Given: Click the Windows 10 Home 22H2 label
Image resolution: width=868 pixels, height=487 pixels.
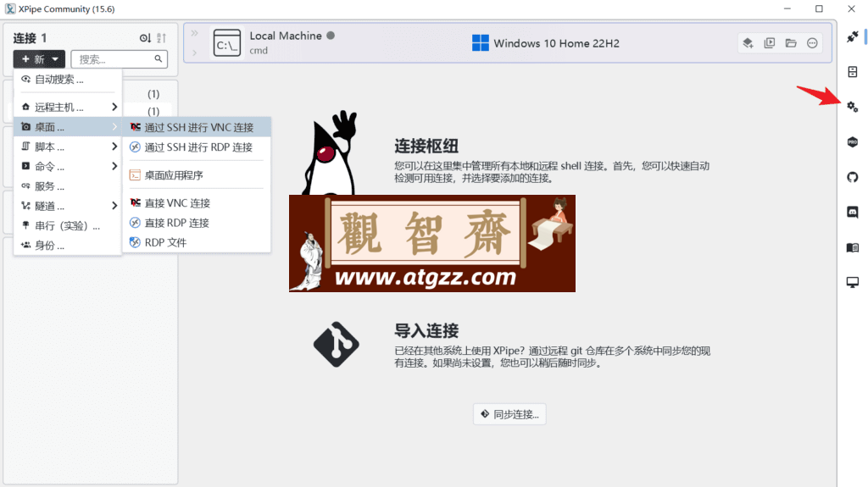Looking at the screenshot, I should (x=556, y=43).
